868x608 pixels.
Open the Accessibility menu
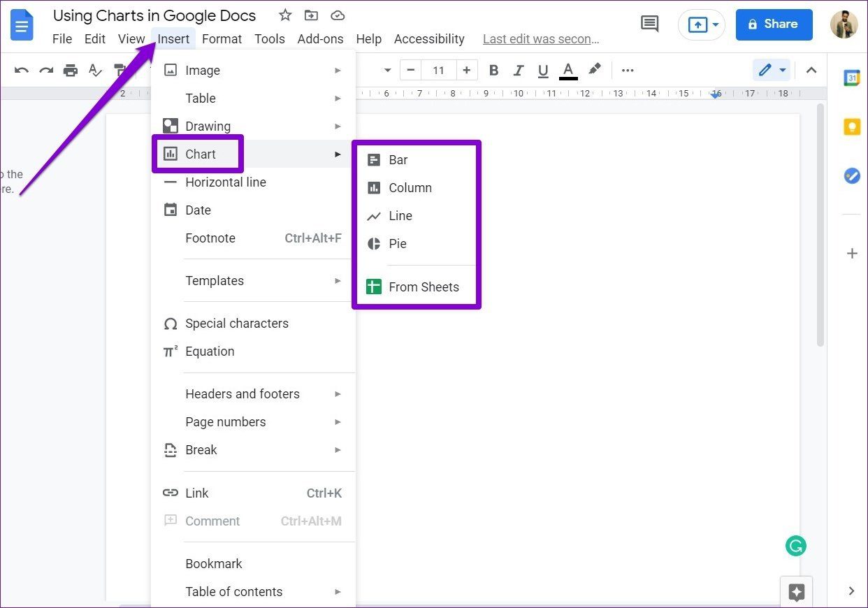429,39
